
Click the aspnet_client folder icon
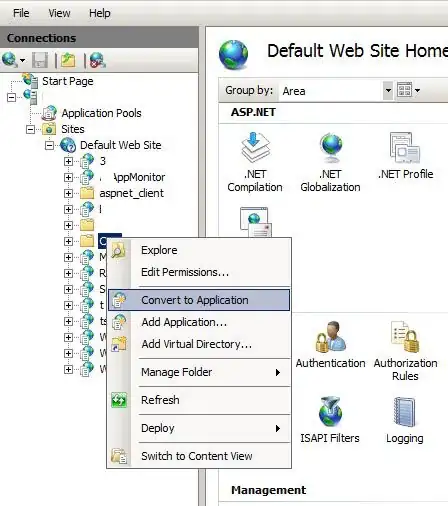tap(87, 193)
